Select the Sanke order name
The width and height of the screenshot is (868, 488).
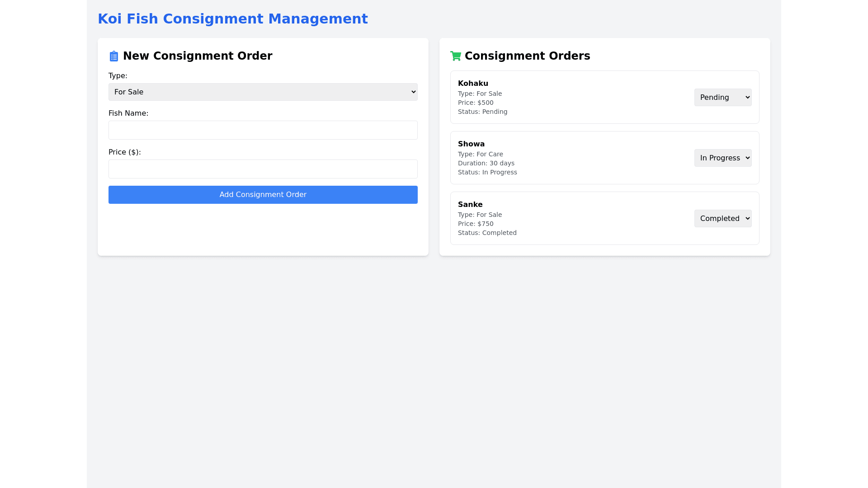(x=470, y=205)
